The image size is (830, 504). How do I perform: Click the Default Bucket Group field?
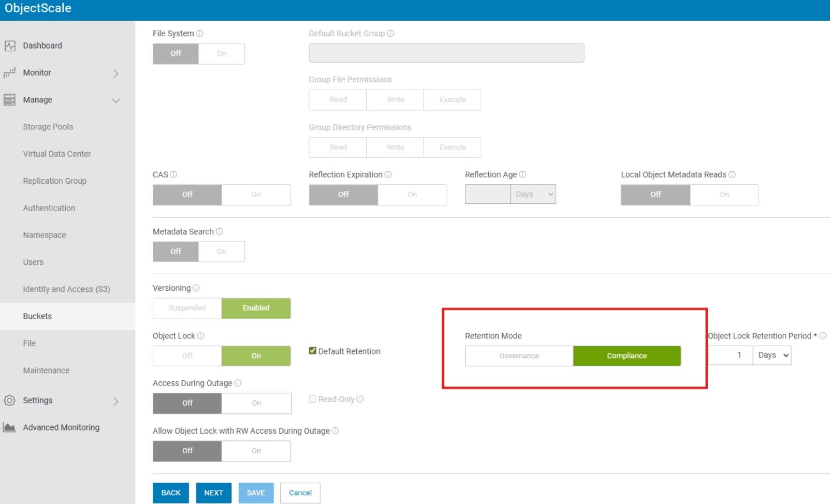pos(446,53)
